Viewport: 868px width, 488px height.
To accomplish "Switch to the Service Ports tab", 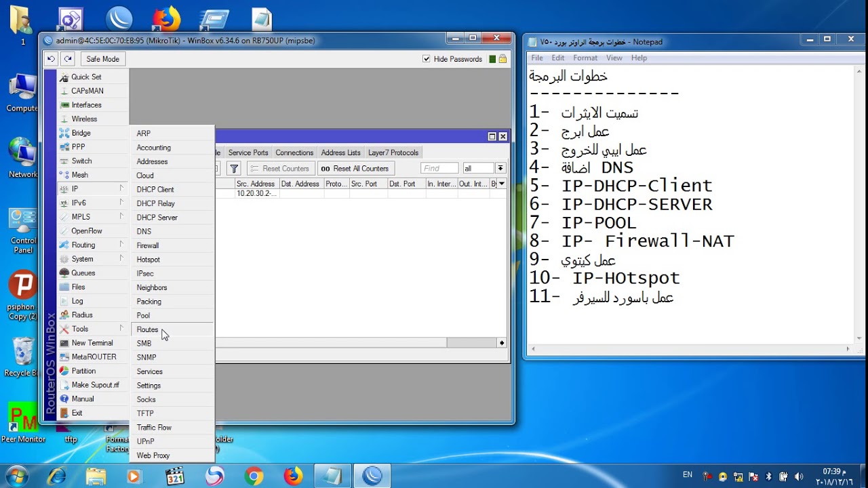I will pyautogui.click(x=248, y=152).
